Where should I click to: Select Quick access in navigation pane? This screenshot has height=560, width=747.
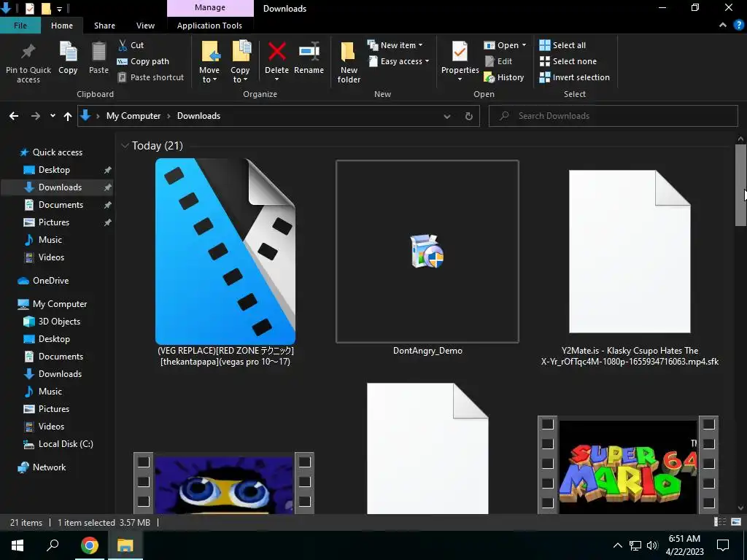(x=57, y=152)
